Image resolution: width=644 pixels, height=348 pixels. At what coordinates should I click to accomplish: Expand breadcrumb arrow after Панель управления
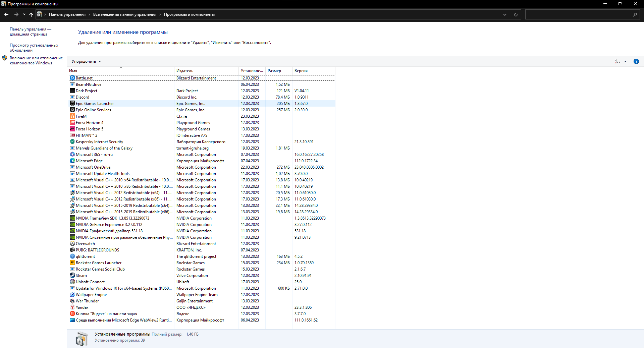coord(89,14)
